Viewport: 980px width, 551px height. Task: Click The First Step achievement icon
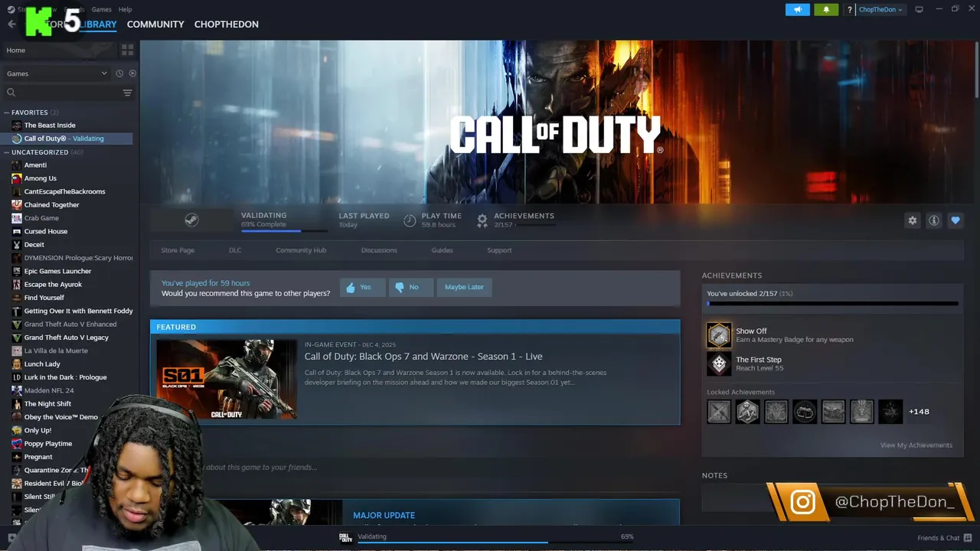coord(718,364)
